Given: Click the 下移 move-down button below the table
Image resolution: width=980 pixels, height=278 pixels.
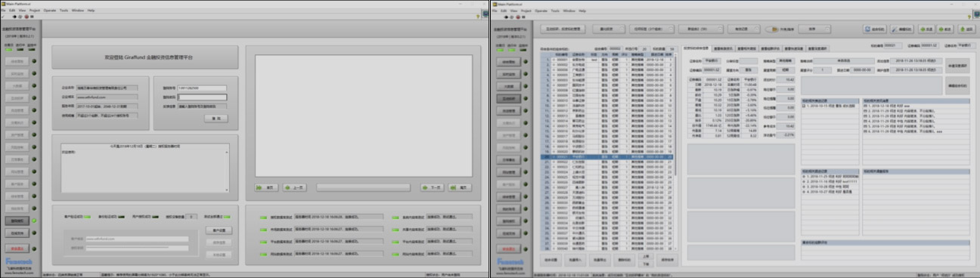Looking at the screenshot, I should coord(646,264).
